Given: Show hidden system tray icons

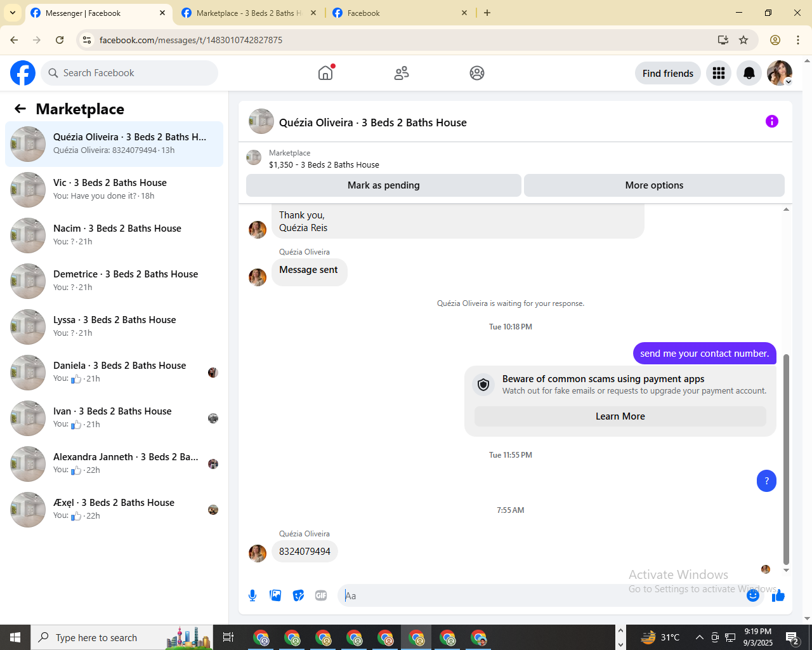Looking at the screenshot, I should tap(699, 637).
